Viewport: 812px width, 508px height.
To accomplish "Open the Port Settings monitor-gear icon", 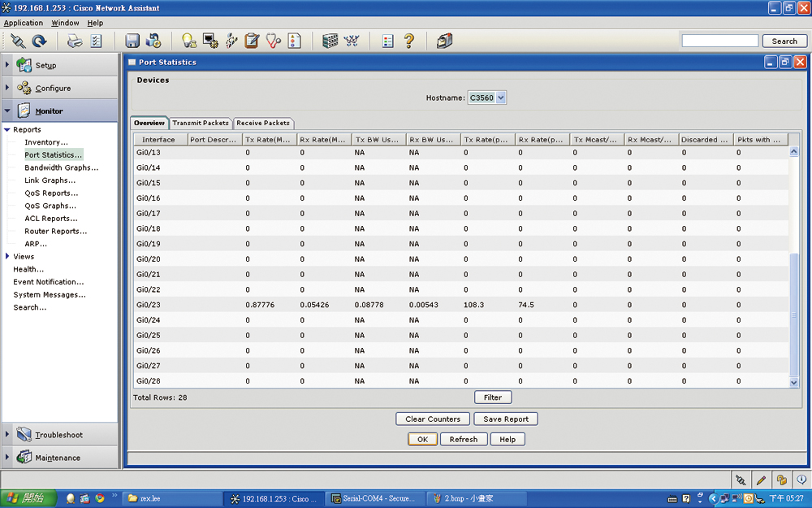I will tap(210, 41).
